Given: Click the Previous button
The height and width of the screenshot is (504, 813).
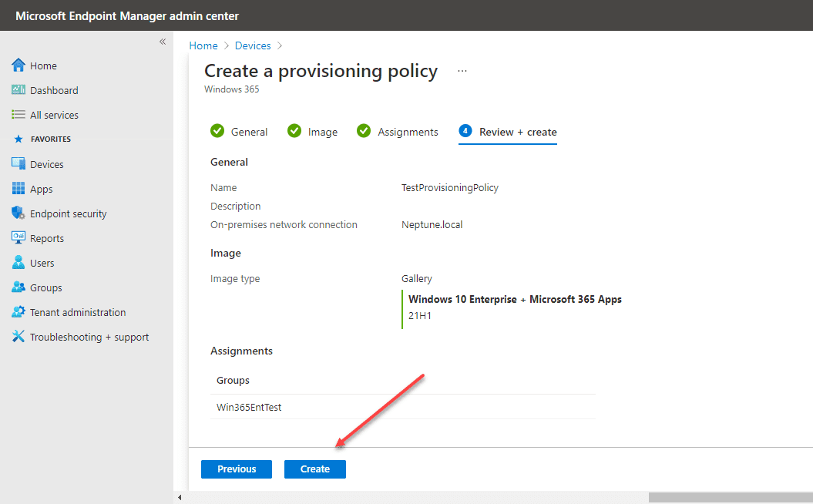Looking at the screenshot, I should 237,469.
